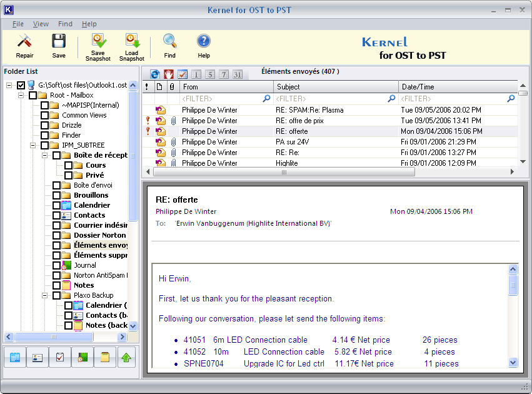Screen dimensions: 532x394
Task: Uncheck the Outlook1.ost root checkbox
Action: (21, 85)
